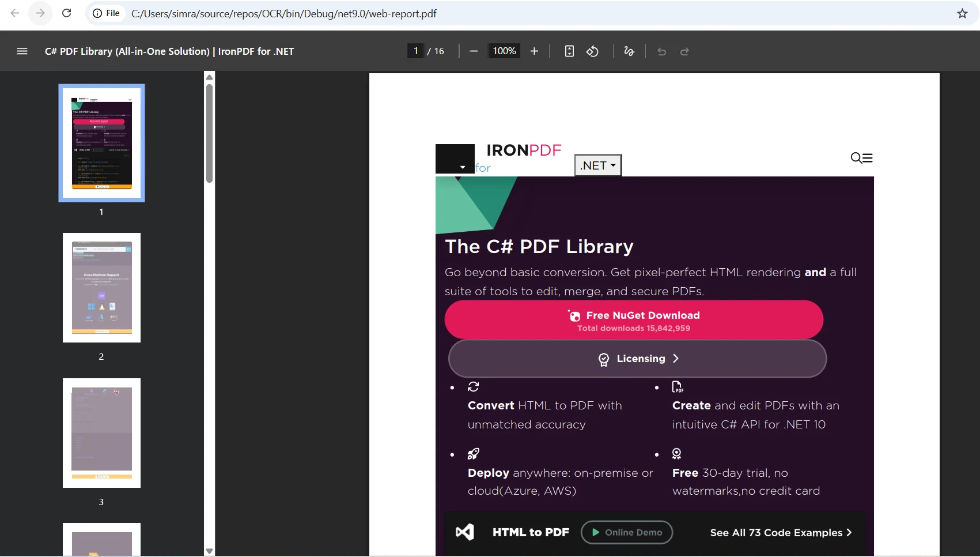Click the Online Demo button

click(627, 532)
